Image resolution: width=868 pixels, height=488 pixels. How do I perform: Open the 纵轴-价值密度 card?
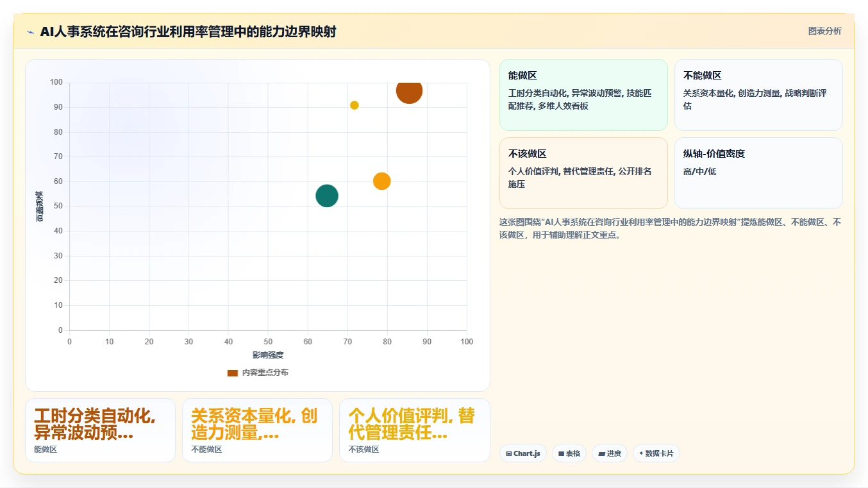click(x=758, y=173)
